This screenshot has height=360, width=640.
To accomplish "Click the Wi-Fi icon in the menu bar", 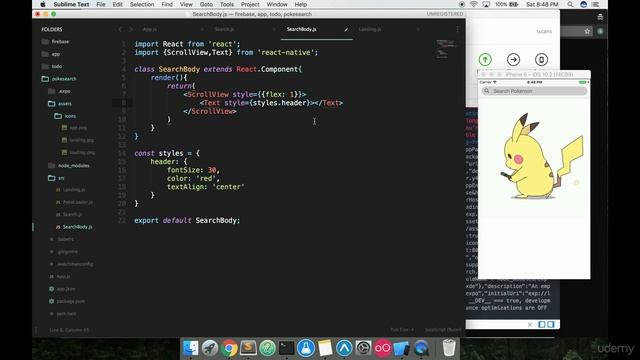I will coord(473,4).
